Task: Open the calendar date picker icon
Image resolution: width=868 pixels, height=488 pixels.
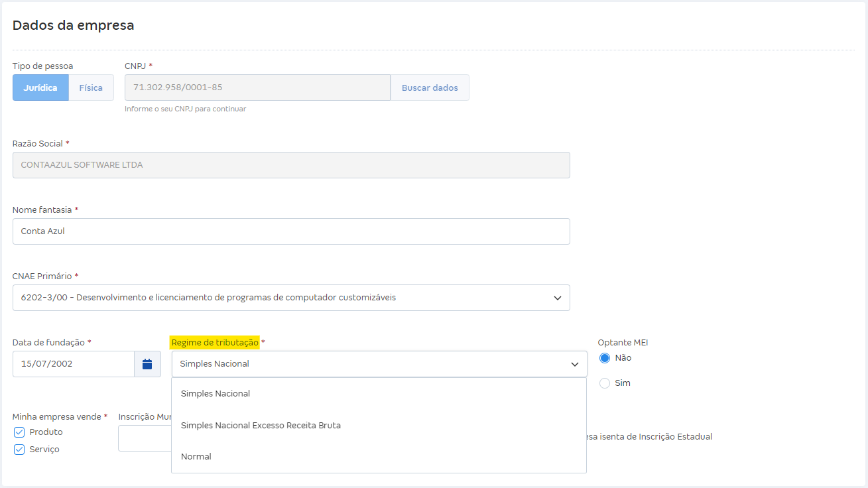Action: 147,364
